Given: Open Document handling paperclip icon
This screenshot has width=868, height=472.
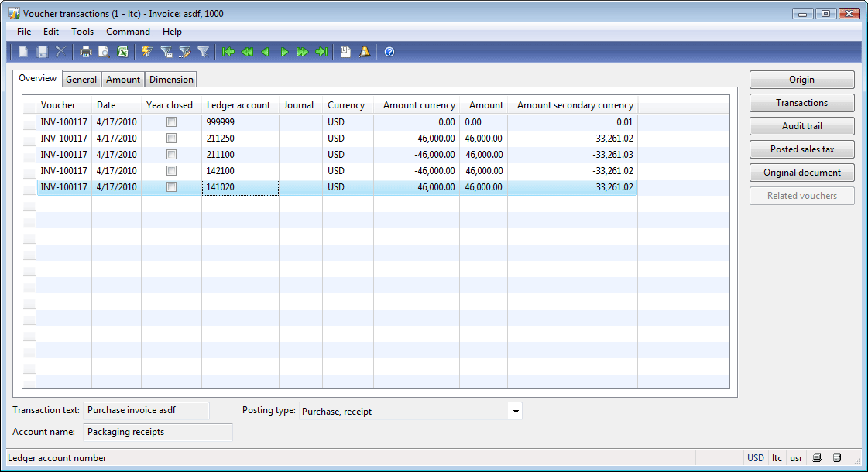Looking at the screenshot, I should point(345,52).
